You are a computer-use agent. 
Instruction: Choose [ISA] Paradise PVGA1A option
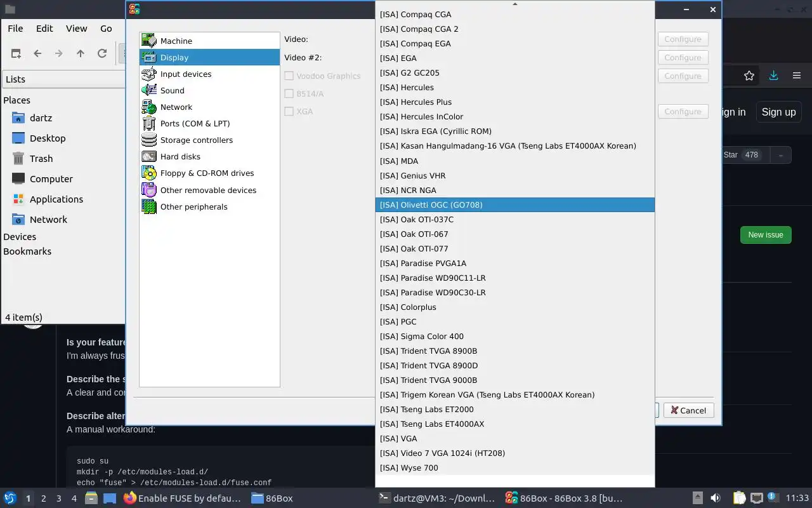coord(514,263)
